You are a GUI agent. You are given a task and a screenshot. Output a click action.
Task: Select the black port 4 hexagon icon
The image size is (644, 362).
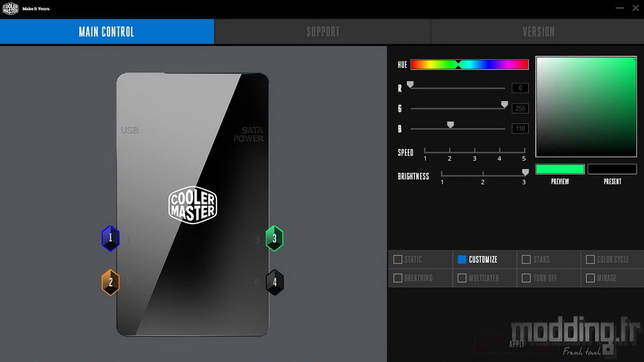click(x=274, y=282)
